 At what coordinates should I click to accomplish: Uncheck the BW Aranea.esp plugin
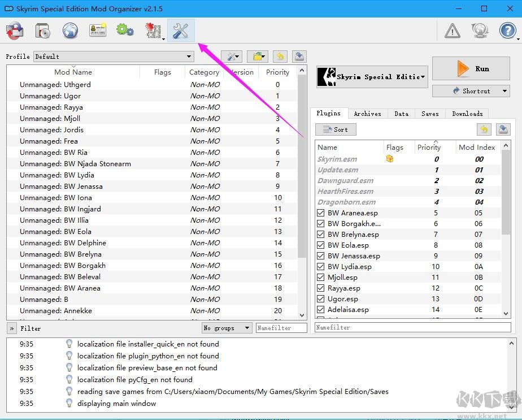click(x=320, y=213)
